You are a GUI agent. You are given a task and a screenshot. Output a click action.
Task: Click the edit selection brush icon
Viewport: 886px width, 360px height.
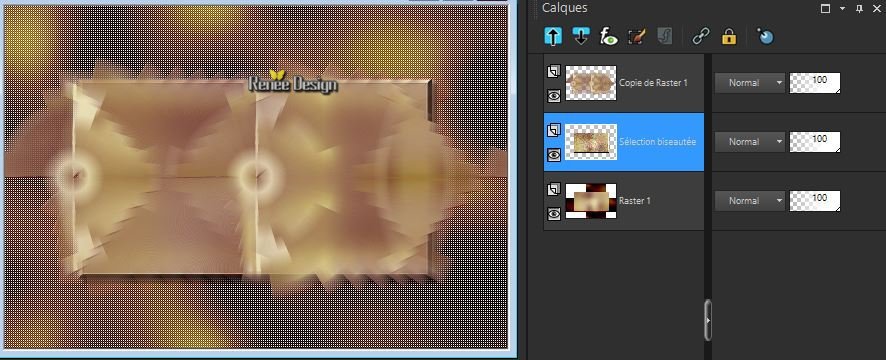(637, 37)
